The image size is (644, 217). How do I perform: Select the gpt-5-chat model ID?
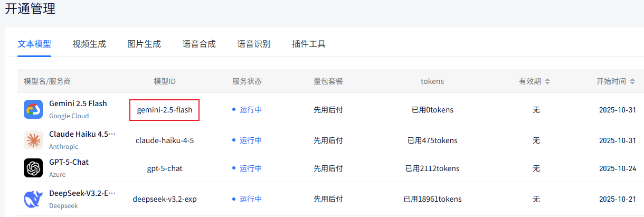click(165, 168)
